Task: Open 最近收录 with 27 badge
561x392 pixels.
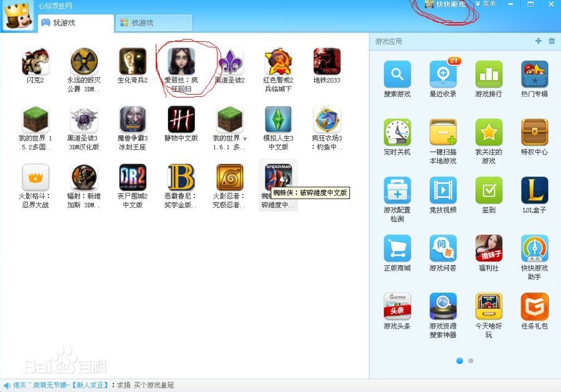Action: (443, 74)
